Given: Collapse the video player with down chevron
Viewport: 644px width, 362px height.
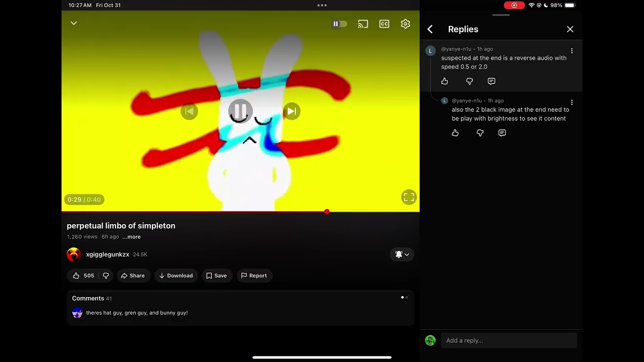Looking at the screenshot, I should (73, 23).
